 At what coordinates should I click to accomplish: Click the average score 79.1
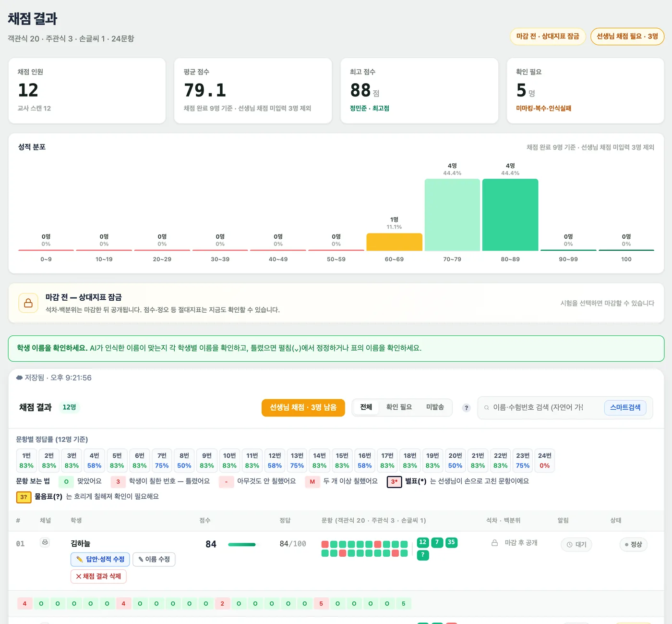coord(205,90)
